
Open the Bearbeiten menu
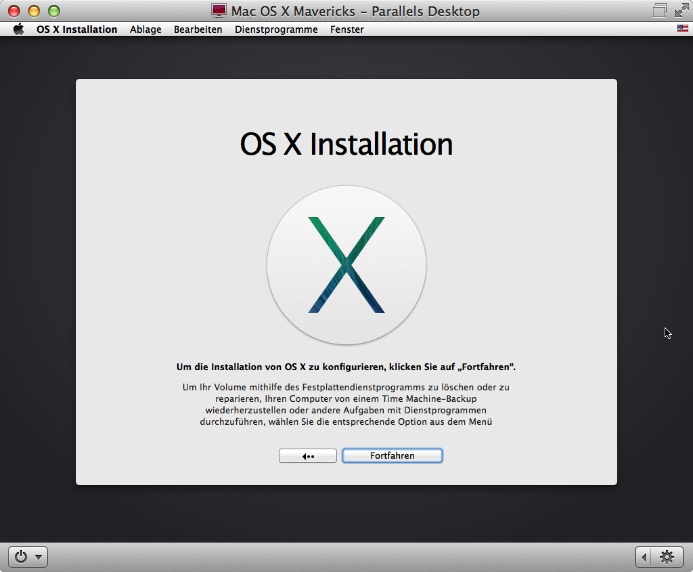point(198,29)
